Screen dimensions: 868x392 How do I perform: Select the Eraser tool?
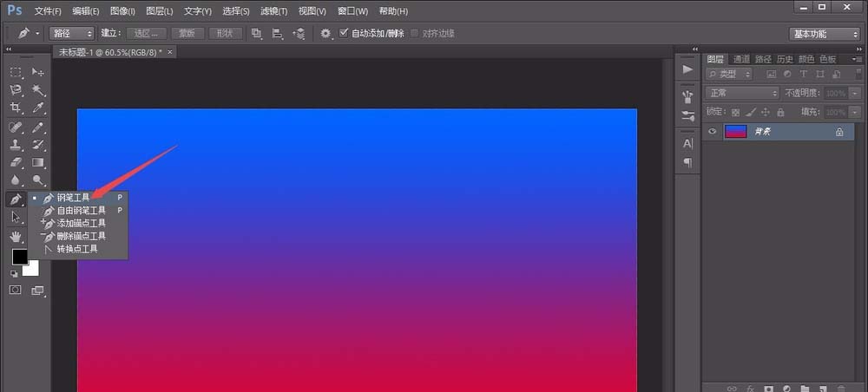pyautogui.click(x=16, y=162)
